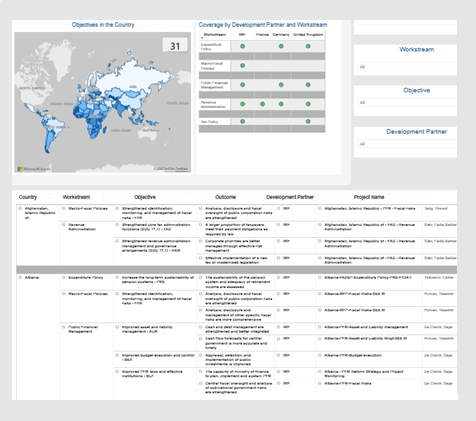This screenshot has height=421, width=476.
Task: Click the Revenue Administration dot under France
Action: 262,104
